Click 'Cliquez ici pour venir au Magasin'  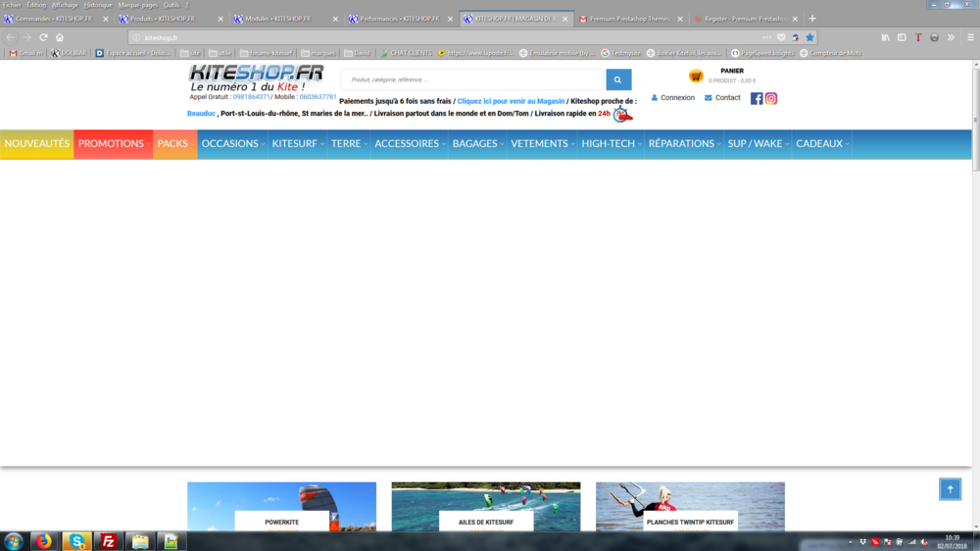click(511, 101)
